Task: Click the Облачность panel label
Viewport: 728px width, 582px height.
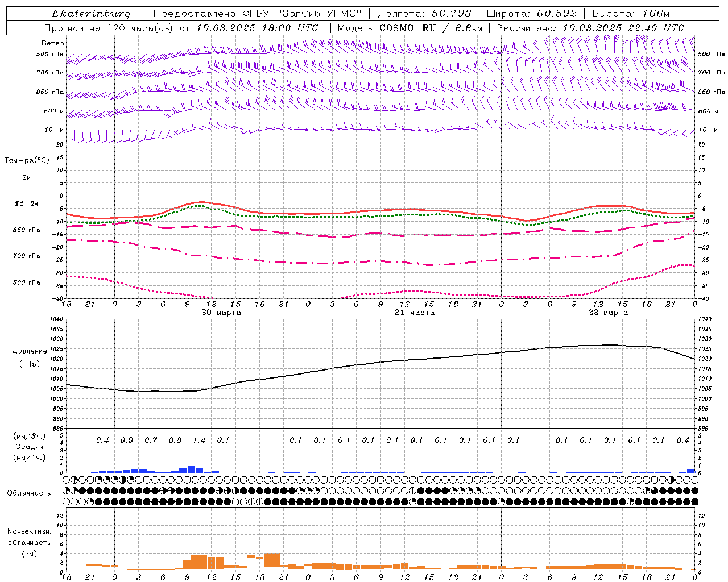Action: click(x=29, y=493)
